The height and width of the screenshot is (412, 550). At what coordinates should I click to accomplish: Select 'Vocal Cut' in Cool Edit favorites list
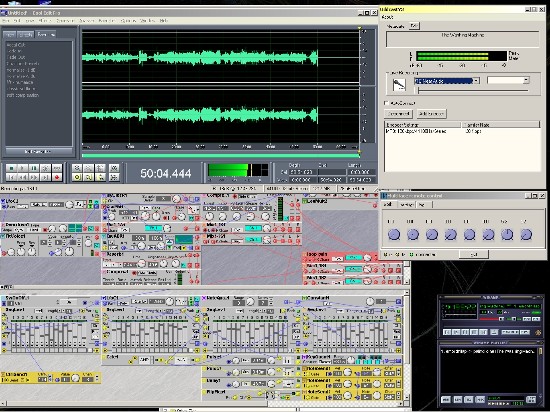coord(16,45)
